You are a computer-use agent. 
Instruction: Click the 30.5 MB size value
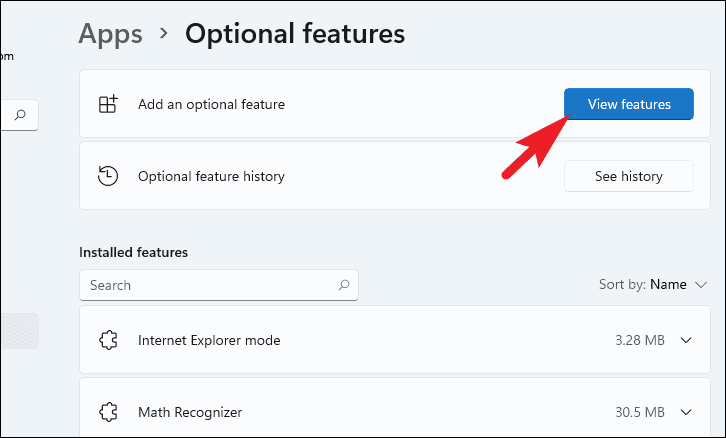tap(640, 411)
